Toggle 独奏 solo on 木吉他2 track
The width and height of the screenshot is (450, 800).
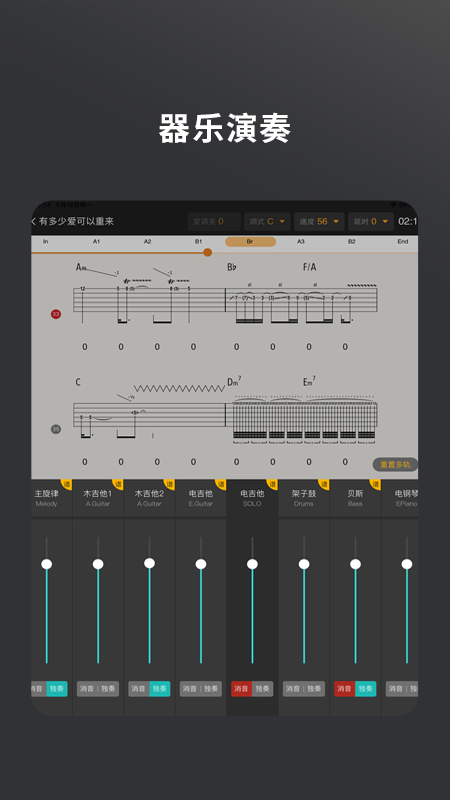click(160, 689)
